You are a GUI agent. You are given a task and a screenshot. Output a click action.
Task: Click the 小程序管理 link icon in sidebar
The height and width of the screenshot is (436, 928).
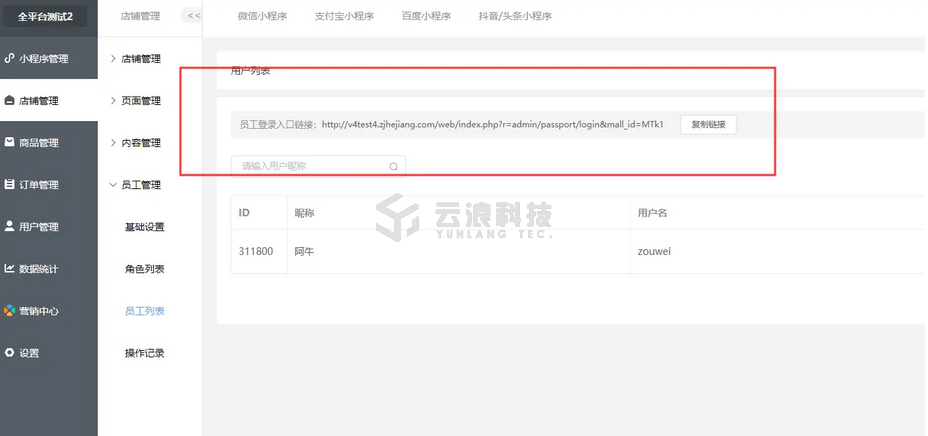coord(10,58)
